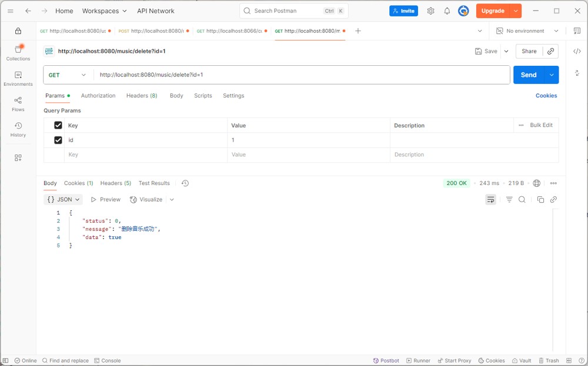Open the help icon in status bar
The image size is (588, 366).
coord(582,361)
